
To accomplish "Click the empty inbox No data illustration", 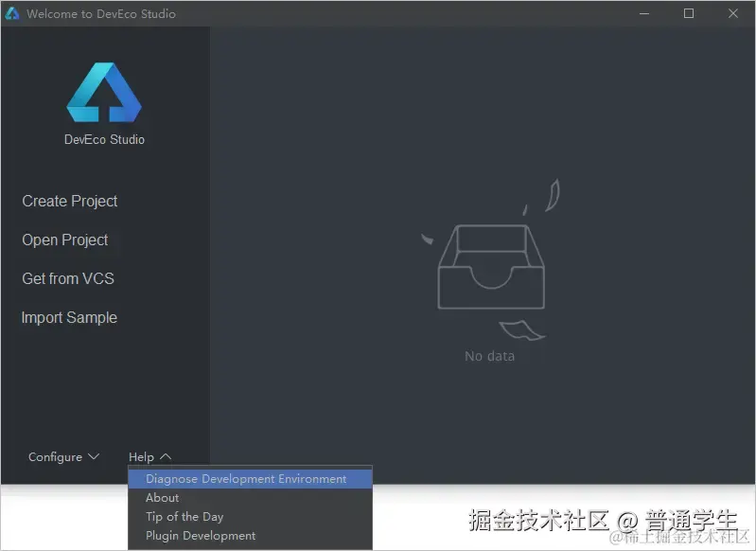I will [x=491, y=259].
